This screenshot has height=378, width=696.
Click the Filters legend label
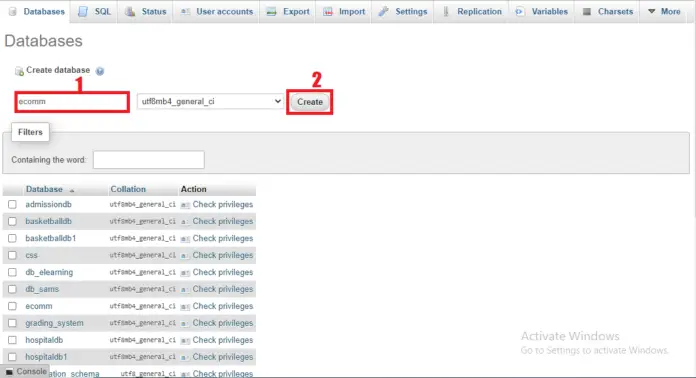point(30,132)
